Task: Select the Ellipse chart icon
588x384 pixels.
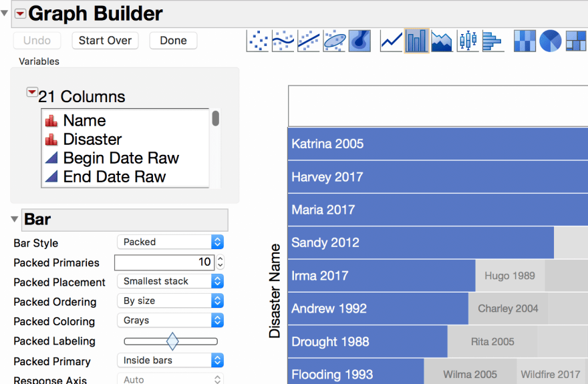Action: (x=334, y=41)
